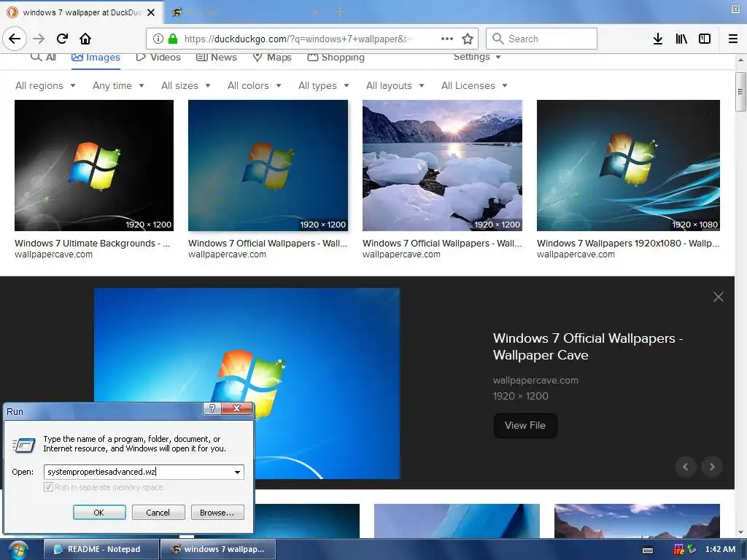Reload the page with the refresh icon

pyautogui.click(x=62, y=39)
